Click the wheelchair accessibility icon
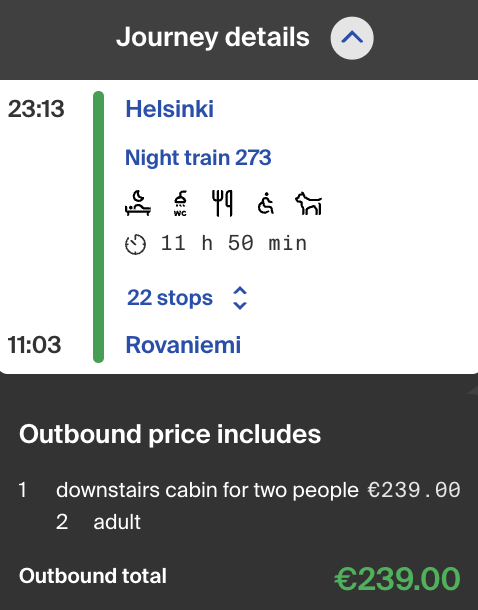 tap(266, 203)
